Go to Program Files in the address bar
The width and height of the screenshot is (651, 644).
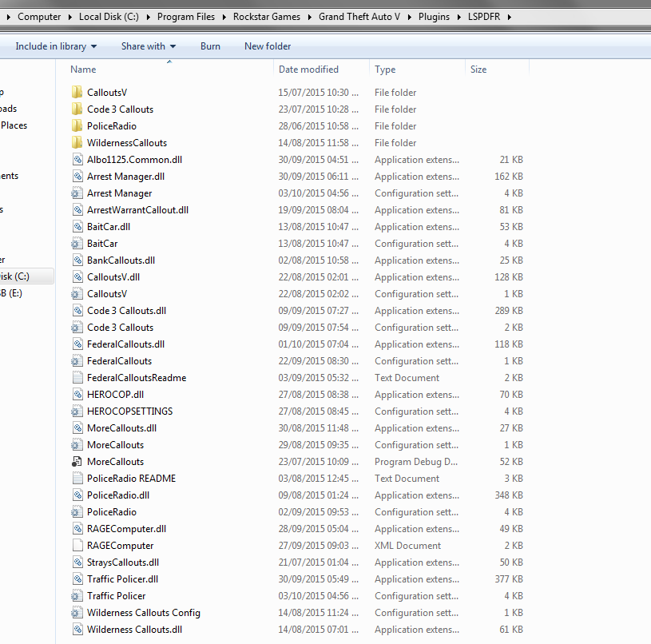click(186, 17)
